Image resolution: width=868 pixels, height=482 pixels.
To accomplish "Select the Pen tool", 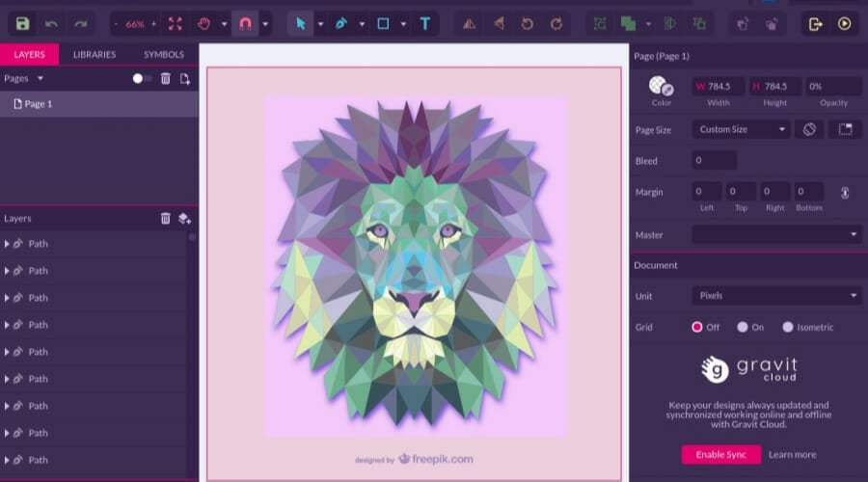I will 341,24.
